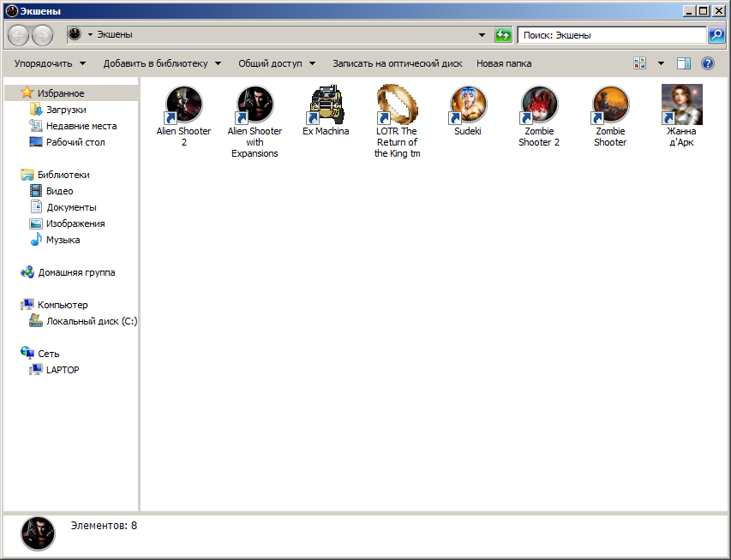Select the Zombie Shooter shortcut icon
The image size is (731, 560).
610,104
